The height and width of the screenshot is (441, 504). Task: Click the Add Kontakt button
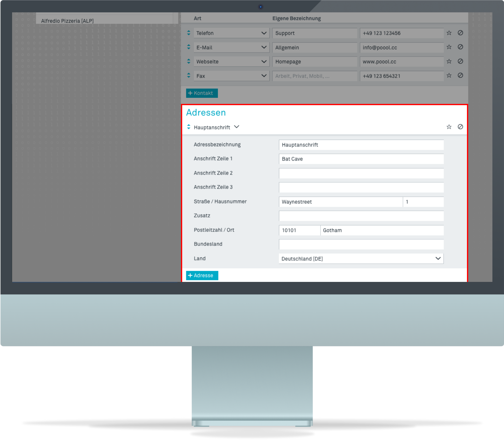pyautogui.click(x=202, y=93)
